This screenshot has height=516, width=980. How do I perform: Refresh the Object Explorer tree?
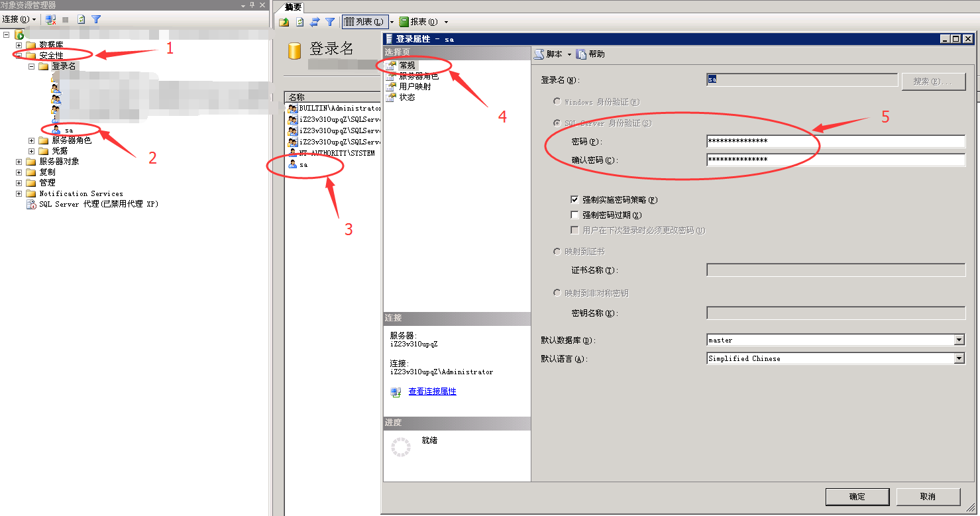point(81,20)
